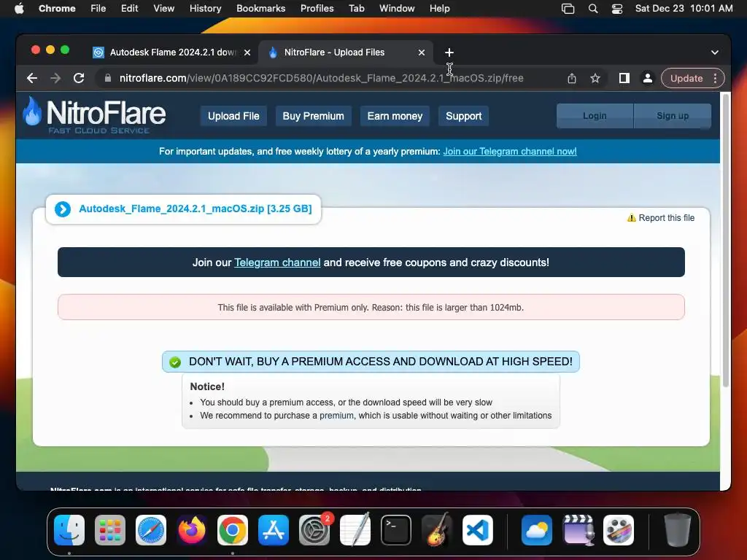This screenshot has height=560, width=747.
Task: Click the page vertical scrollbar
Action: point(726,241)
